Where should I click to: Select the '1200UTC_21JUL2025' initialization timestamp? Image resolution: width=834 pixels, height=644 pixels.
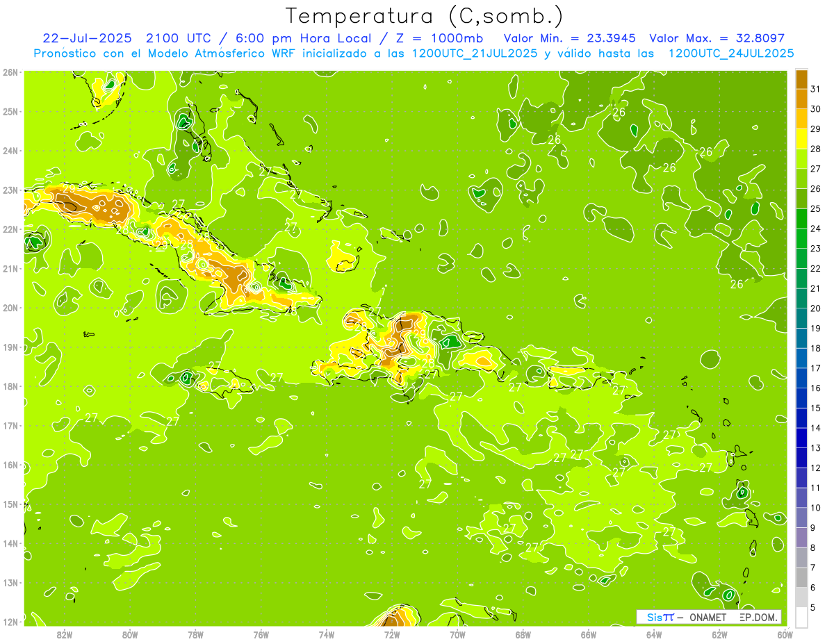(x=475, y=53)
